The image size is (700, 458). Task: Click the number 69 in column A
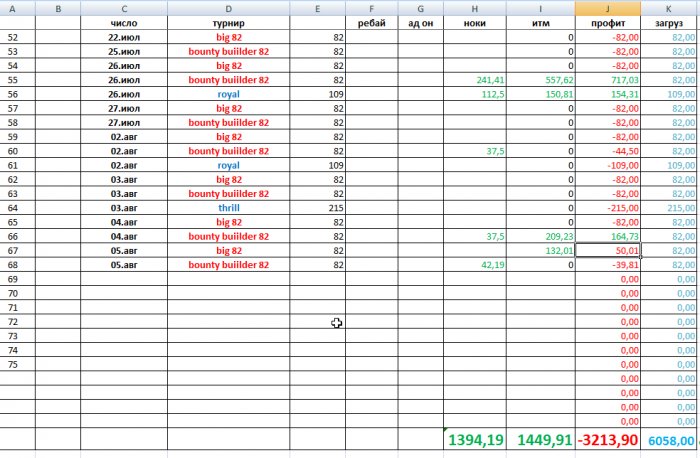pyautogui.click(x=12, y=279)
